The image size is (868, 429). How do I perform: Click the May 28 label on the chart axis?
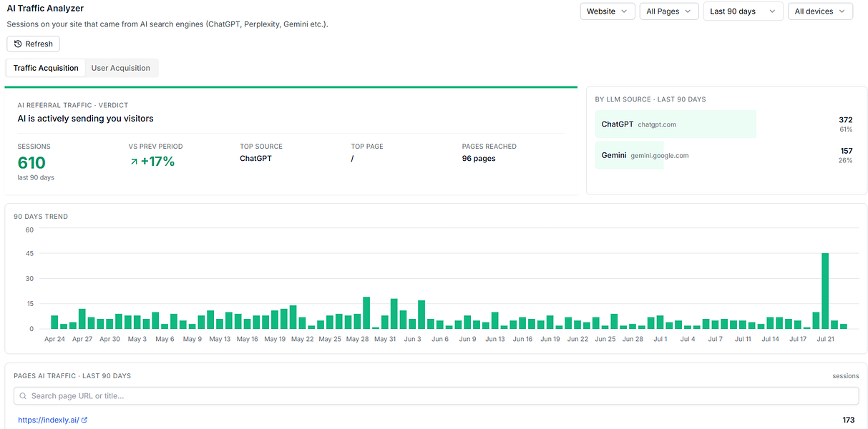[x=358, y=340]
